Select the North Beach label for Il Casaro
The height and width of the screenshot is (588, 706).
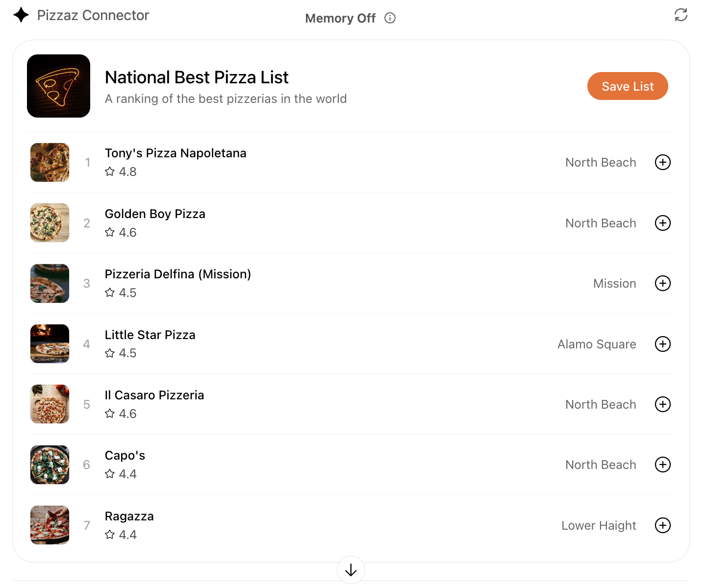pos(601,404)
